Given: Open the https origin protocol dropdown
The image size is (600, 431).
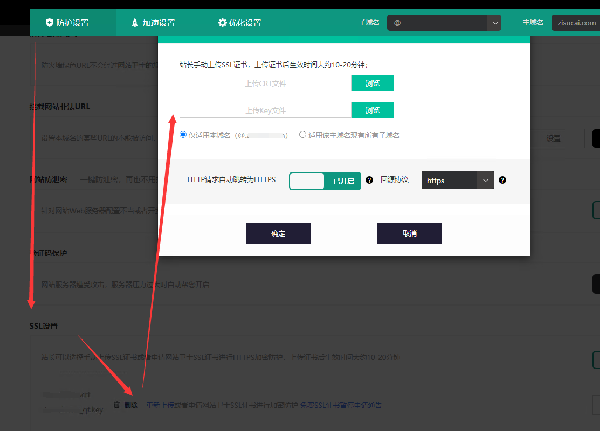Looking at the screenshot, I should (458, 180).
